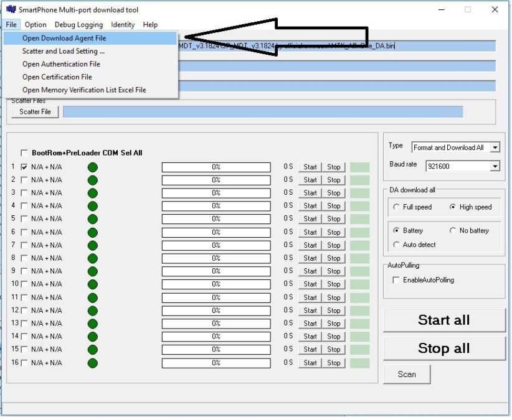The height and width of the screenshot is (420, 512).
Task: Click green status indicator for port 1
Action: point(93,167)
